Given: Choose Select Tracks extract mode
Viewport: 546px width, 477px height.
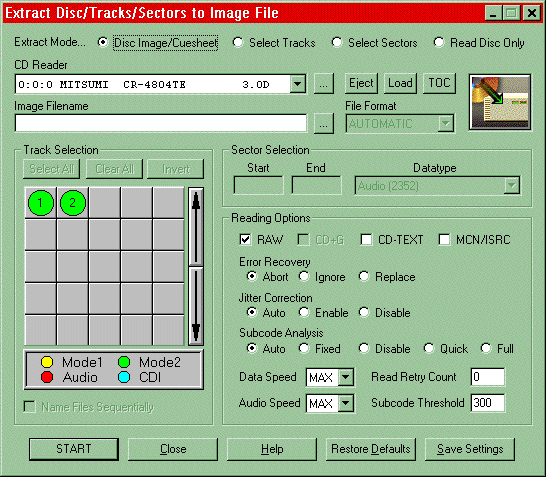Looking at the screenshot, I should [238, 42].
